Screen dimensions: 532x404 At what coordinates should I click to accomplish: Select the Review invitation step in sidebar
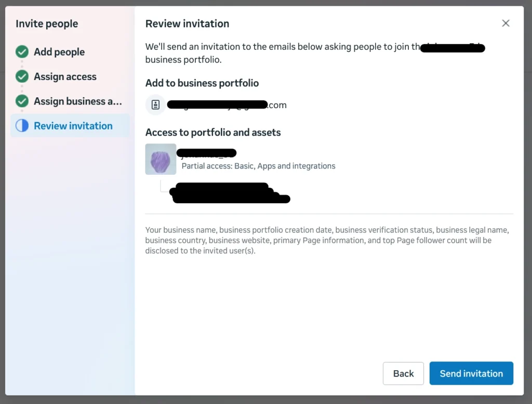click(73, 126)
